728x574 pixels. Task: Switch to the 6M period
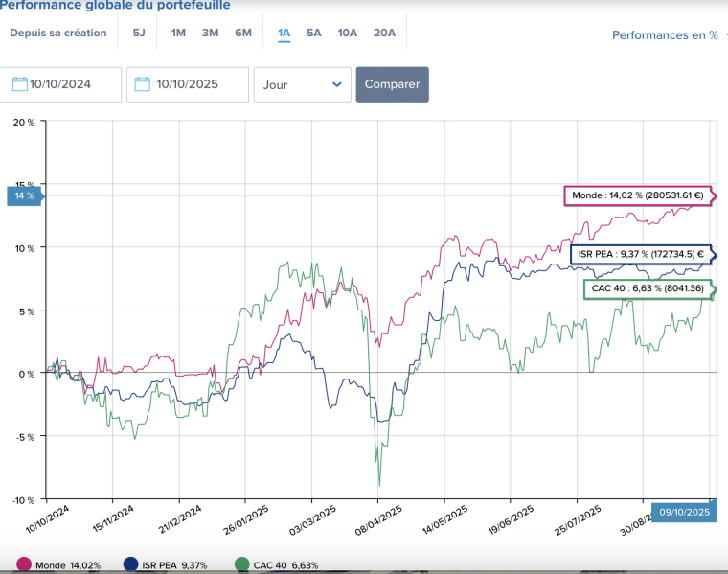click(x=243, y=33)
